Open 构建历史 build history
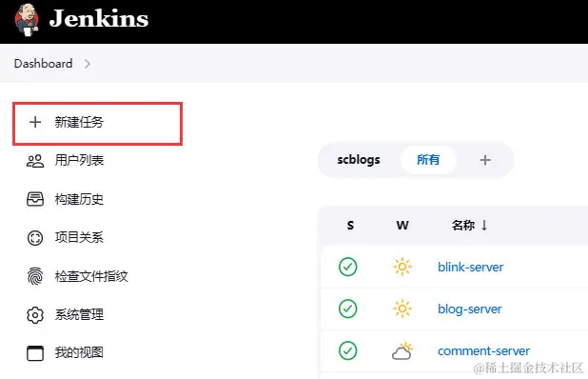 [x=79, y=199]
